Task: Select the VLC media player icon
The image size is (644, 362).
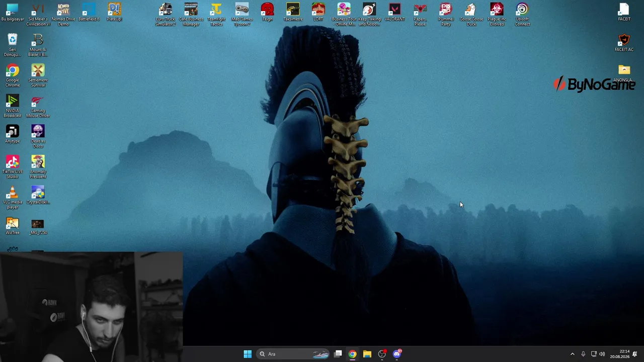Action: tap(12, 198)
